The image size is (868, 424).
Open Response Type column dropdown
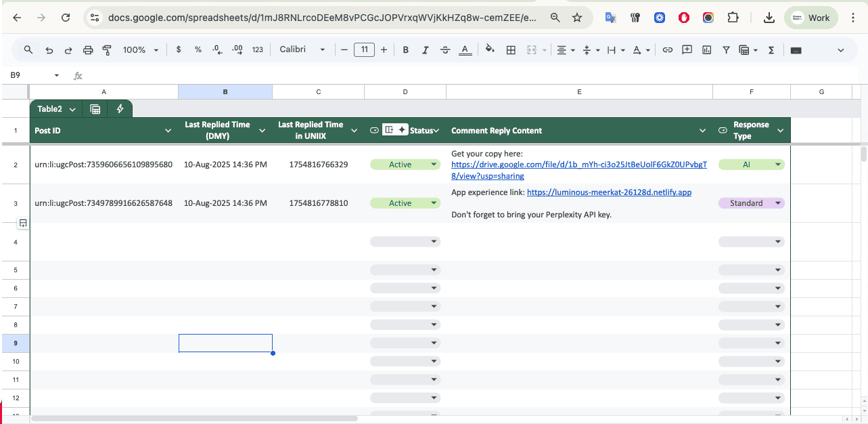click(x=781, y=131)
